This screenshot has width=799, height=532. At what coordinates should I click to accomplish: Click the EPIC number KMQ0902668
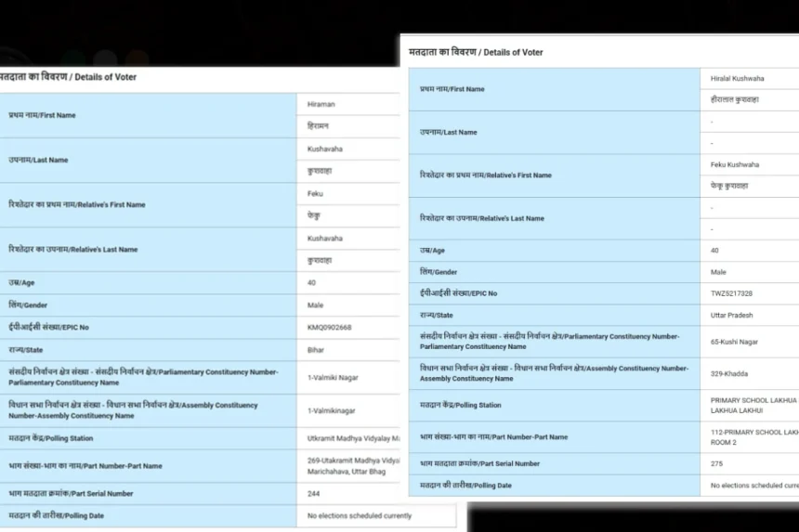point(329,328)
